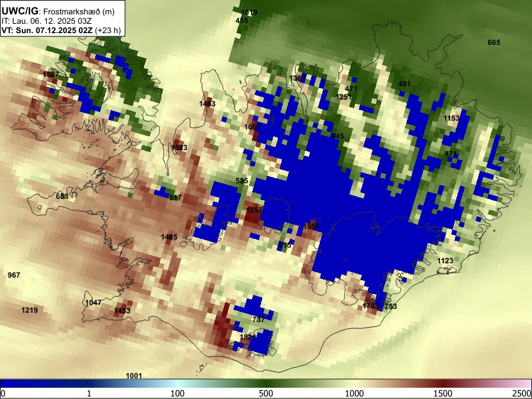Click the 1821 value in the south
The height and width of the screenshot is (399, 532).
click(x=248, y=337)
